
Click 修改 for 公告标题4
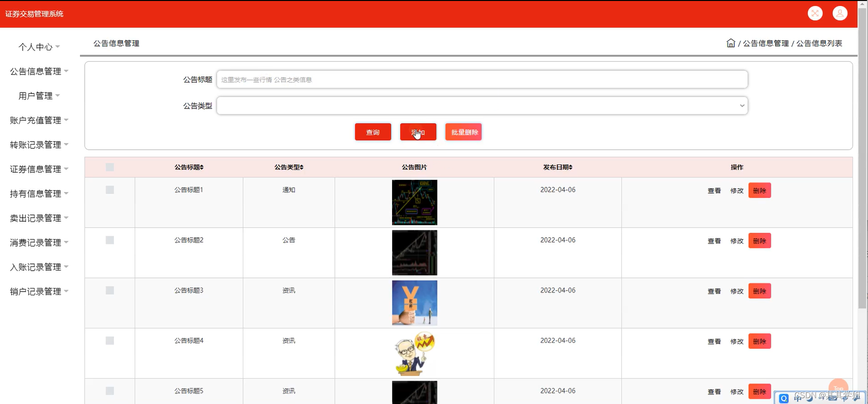[x=737, y=341]
